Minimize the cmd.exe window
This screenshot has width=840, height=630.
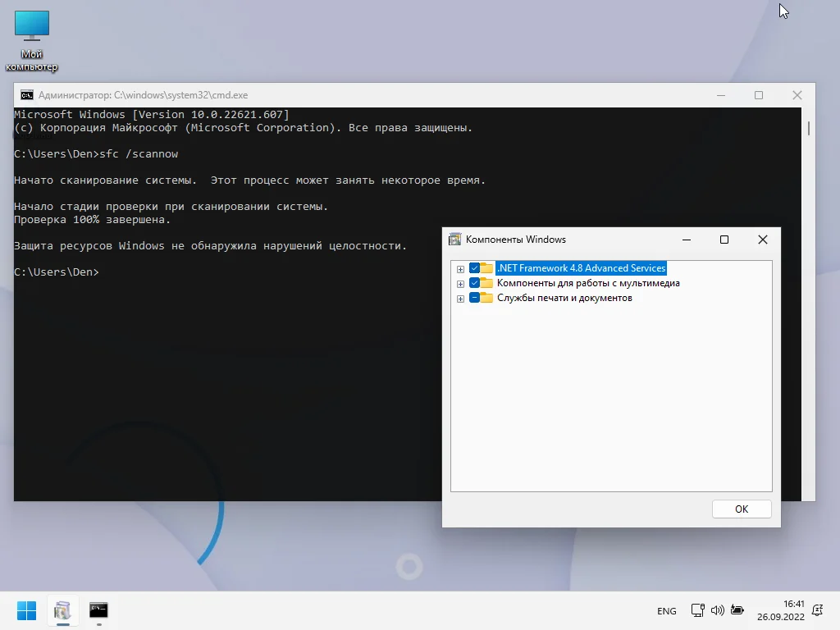coord(721,95)
